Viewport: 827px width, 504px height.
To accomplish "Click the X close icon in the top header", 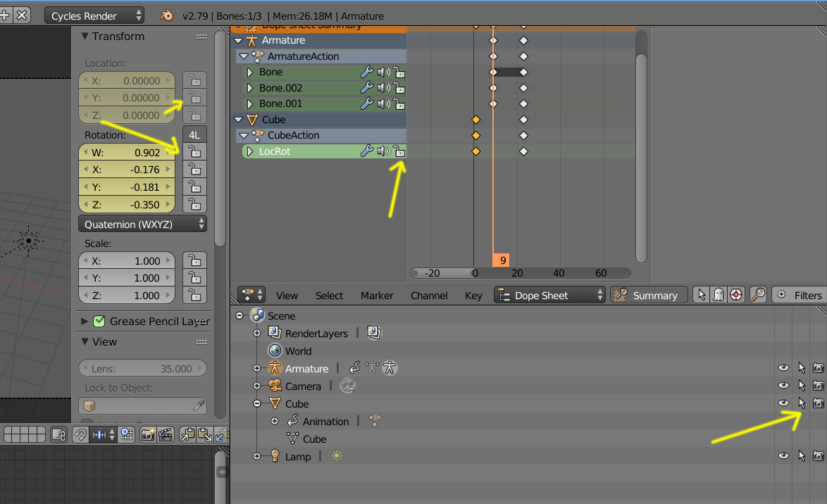I will coord(22,15).
